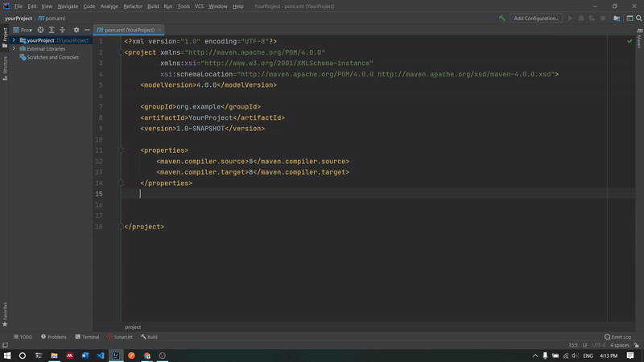
Task: Open the File menu
Action: [19, 6]
